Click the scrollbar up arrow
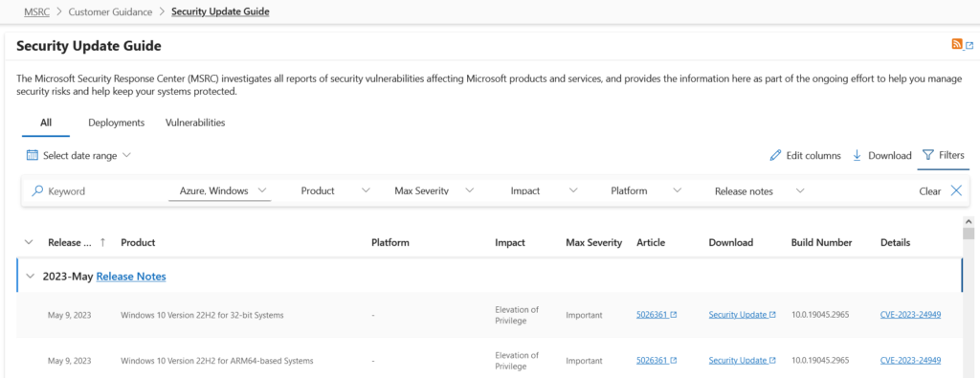Viewport: 980px width, 378px height. 969,222
